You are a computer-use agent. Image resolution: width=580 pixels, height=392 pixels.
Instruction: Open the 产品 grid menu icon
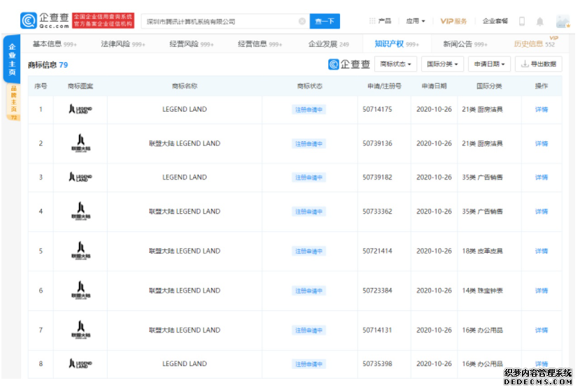point(372,21)
